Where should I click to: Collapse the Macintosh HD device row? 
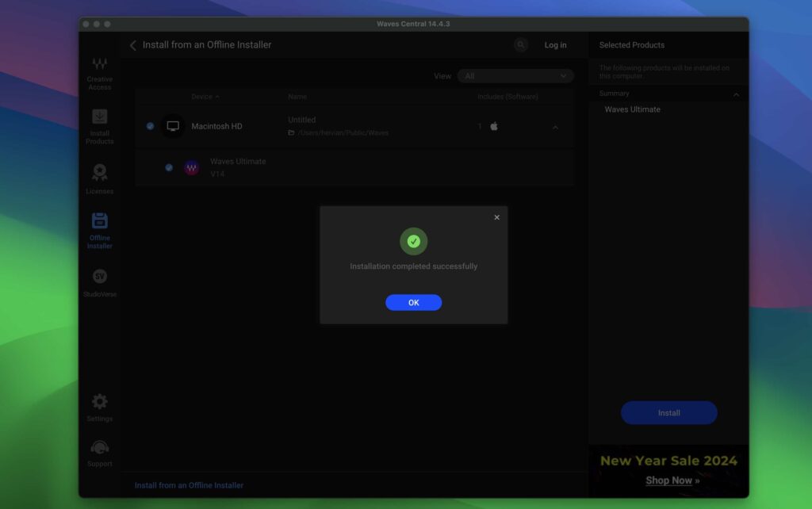[x=555, y=127]
